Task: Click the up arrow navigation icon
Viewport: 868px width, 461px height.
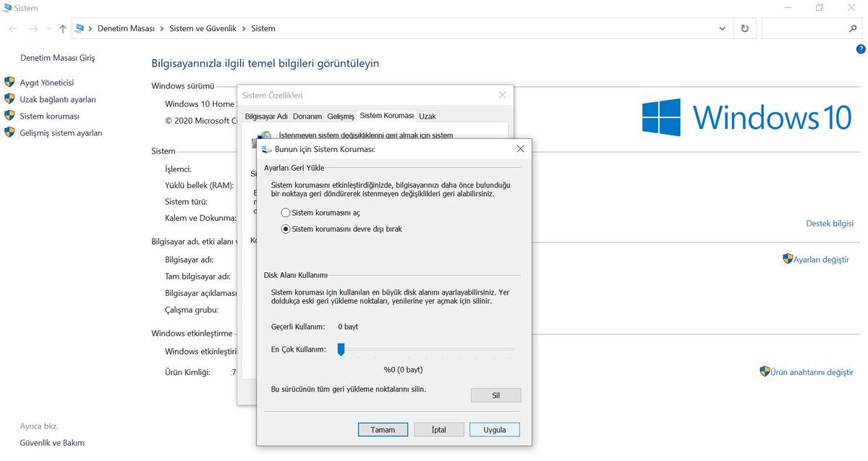Action: point(63,29)
